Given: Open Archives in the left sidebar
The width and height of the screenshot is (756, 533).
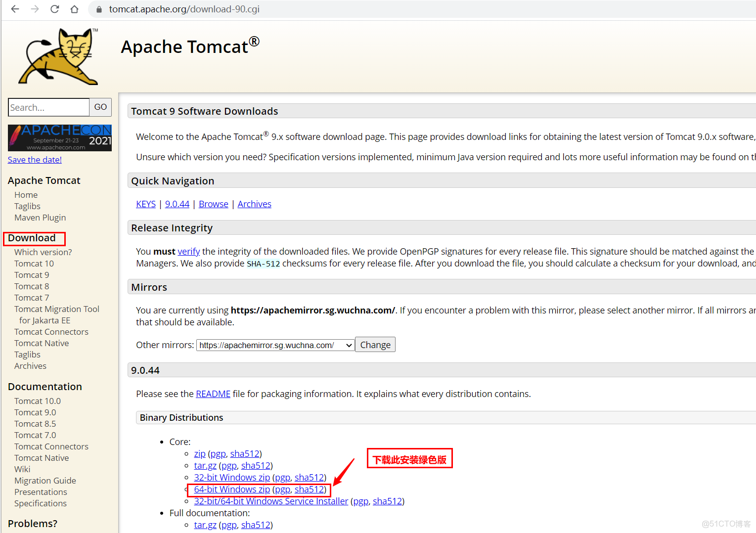Looking at the screenshot, I should coord(30,366).
